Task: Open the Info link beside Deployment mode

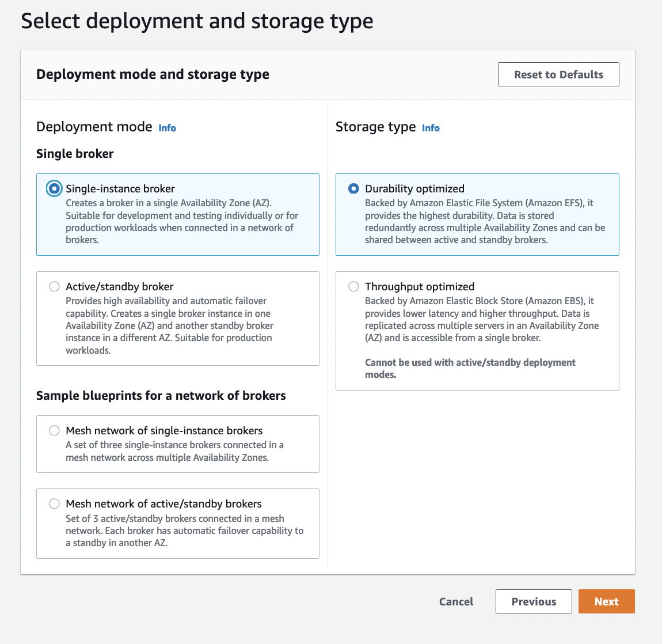Action: 167,128
